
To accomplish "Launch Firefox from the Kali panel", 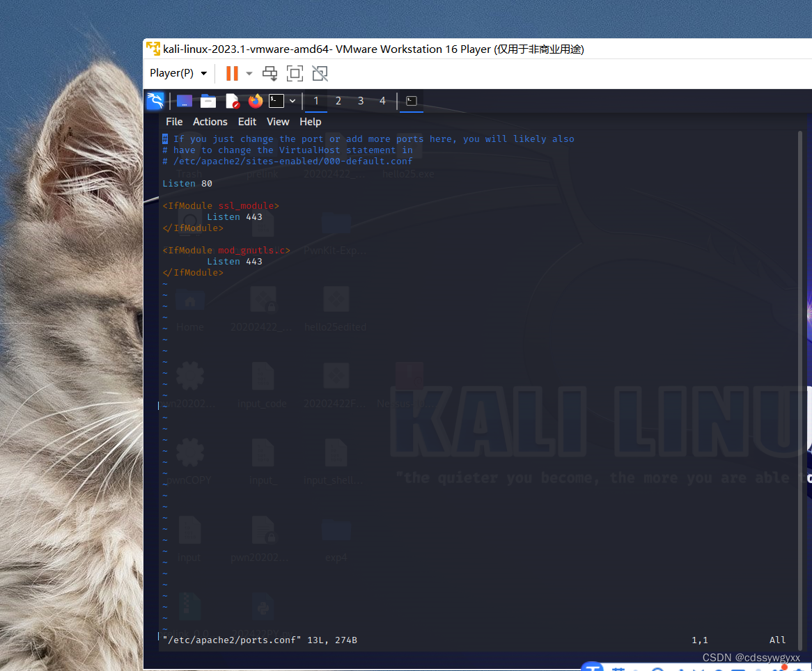I will 256,100.
